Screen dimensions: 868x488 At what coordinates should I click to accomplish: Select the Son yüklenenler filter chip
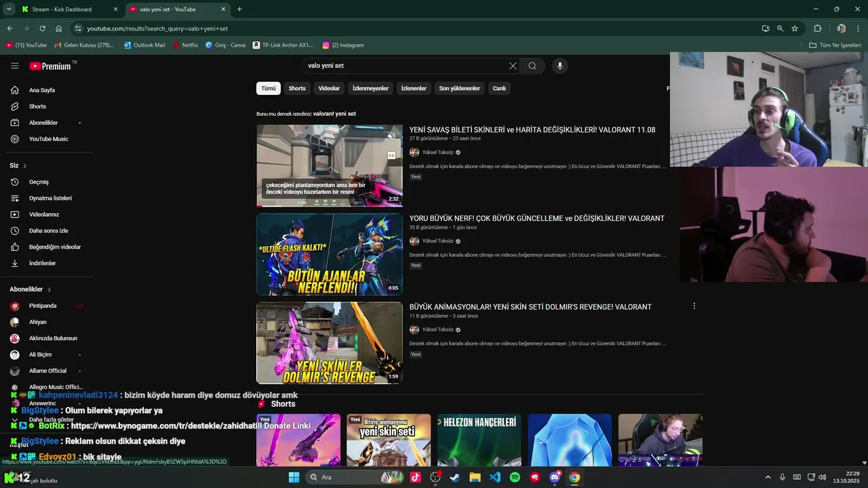click(x=459, y=88)
